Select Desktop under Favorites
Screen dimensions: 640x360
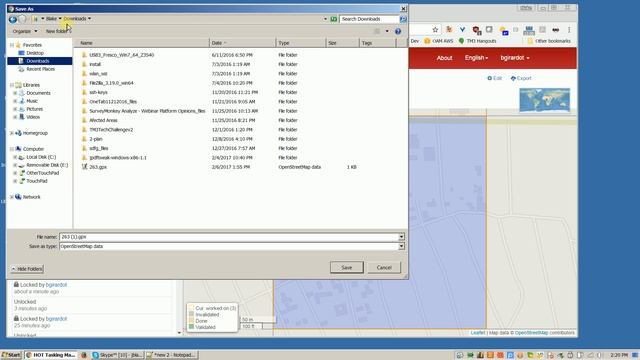(35, 53)
